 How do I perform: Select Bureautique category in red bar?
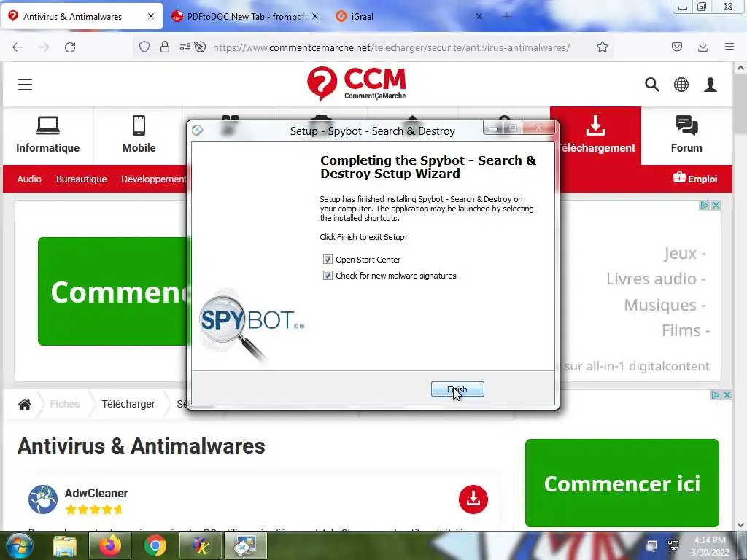point(82,179)
